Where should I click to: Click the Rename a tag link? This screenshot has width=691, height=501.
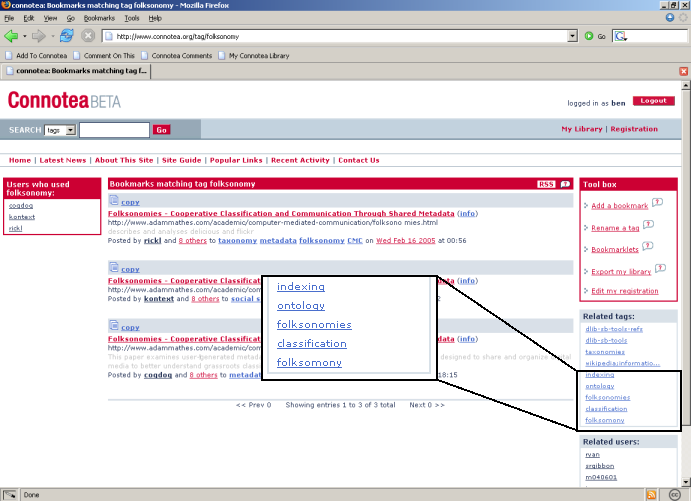click(x=615, y=228)
